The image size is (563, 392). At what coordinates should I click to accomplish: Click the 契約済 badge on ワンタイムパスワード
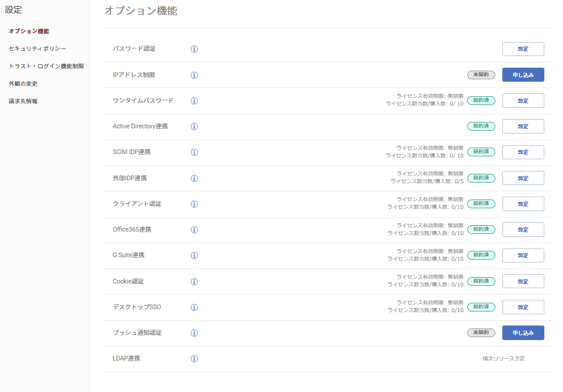pos(481,100)
